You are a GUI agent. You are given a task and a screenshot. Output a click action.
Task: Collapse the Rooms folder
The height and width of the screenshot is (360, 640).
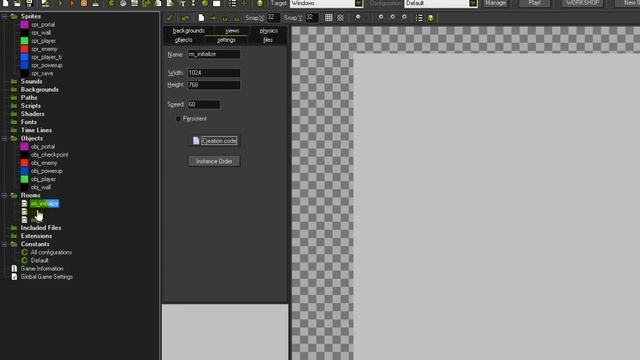coord(4,196)
